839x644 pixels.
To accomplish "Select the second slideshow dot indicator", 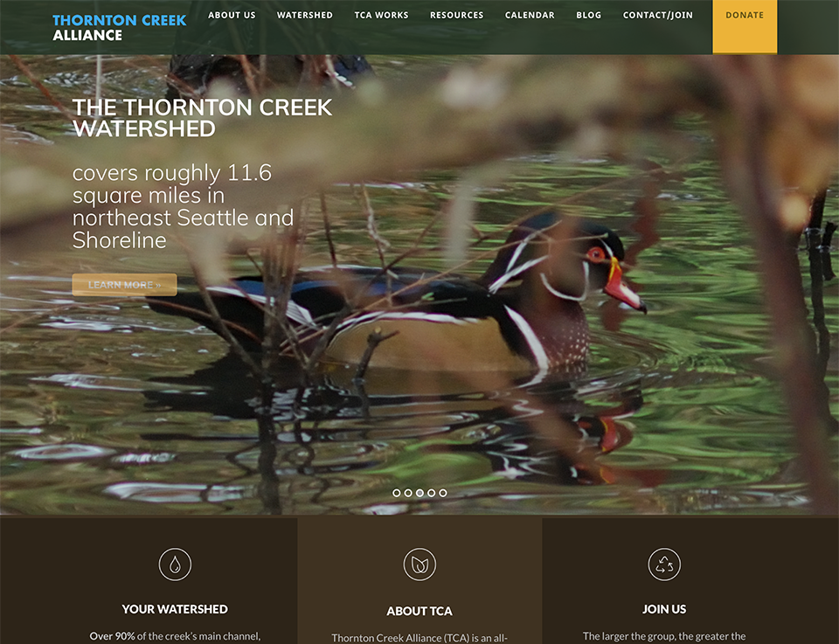I will (408, 493).
